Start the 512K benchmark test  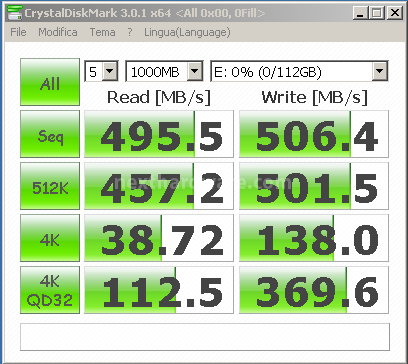[50, 186]
